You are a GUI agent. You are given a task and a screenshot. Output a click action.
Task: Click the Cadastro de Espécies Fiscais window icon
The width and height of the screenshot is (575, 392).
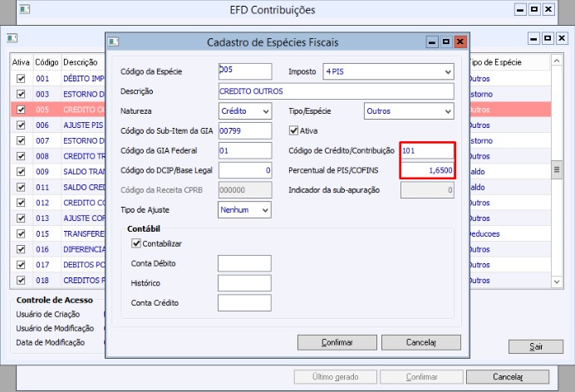(x=113, y=42)
